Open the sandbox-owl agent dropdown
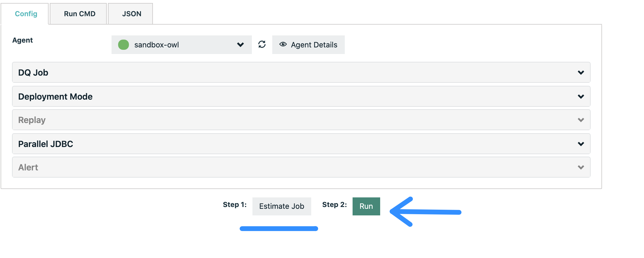 pyautogui.click(x=181, y=45)
